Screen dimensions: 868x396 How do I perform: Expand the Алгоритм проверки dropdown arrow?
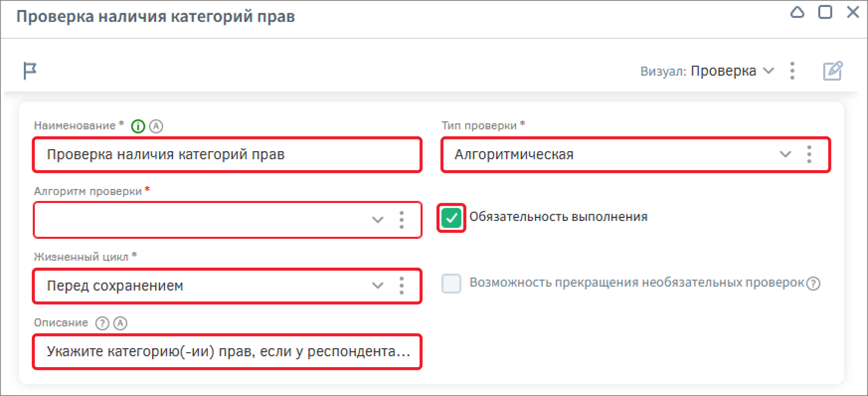[x=378, y=220]
